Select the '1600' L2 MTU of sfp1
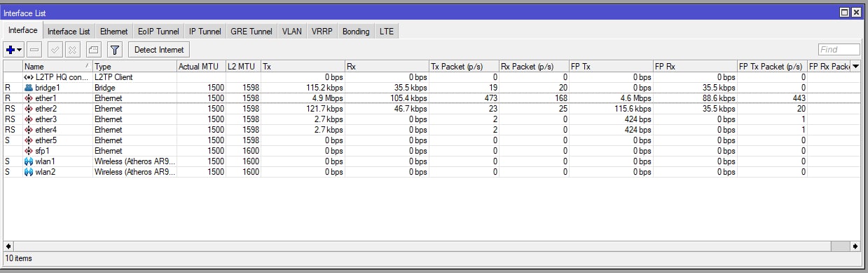The width and height of the screenshot is (868, 273). 250,151
